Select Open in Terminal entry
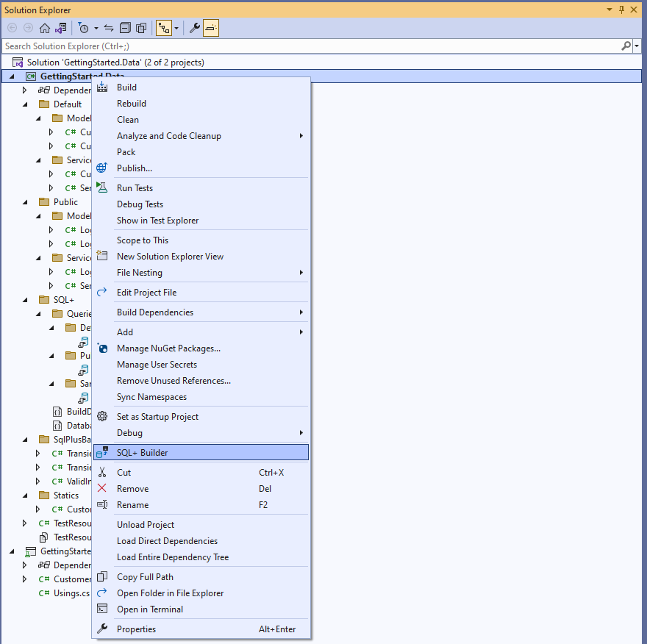647x644 pixels. 201,609
